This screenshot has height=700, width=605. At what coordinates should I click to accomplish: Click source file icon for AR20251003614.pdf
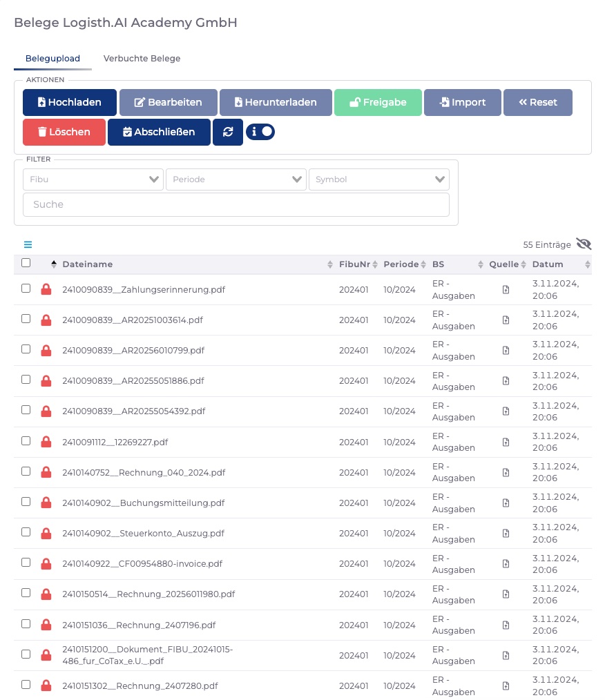[x=506, y=320]
